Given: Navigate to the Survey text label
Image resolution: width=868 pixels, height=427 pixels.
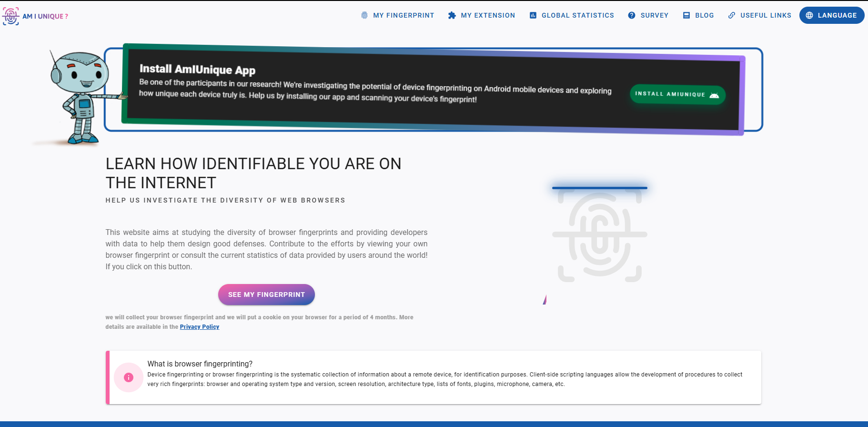Looking at the screenshot, I should (654, 15).
